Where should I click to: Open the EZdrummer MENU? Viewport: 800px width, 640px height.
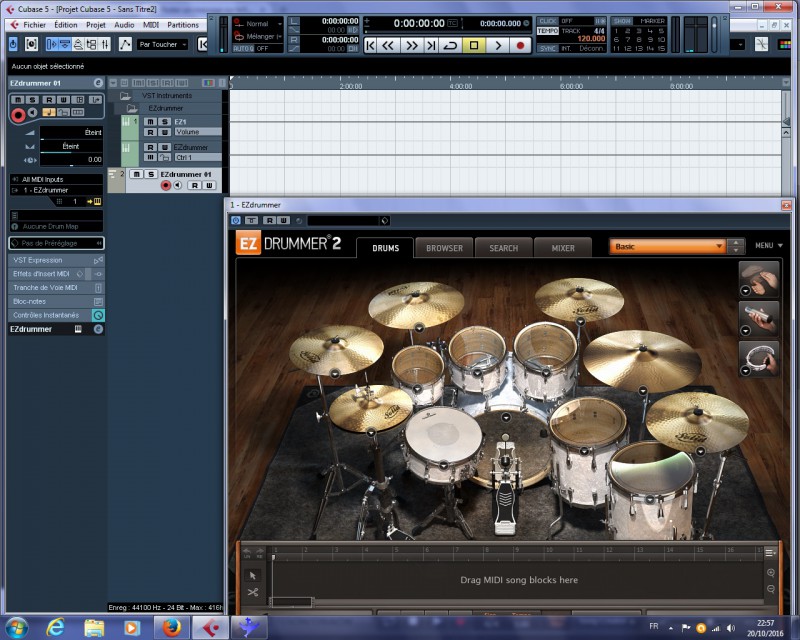point(768,245)
